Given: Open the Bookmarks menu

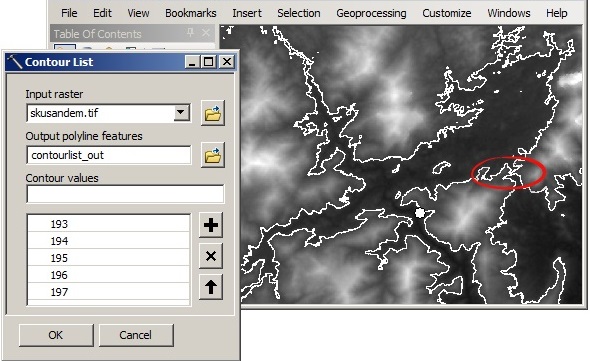Looking at the screenshot, I should tap(191, 13).
